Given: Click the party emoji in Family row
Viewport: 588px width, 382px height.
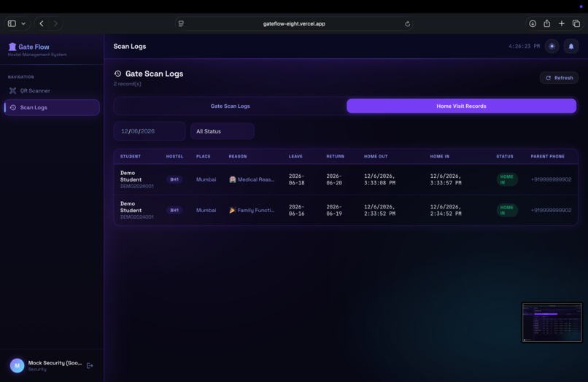Looking at the screenshot, I should 233,210.
